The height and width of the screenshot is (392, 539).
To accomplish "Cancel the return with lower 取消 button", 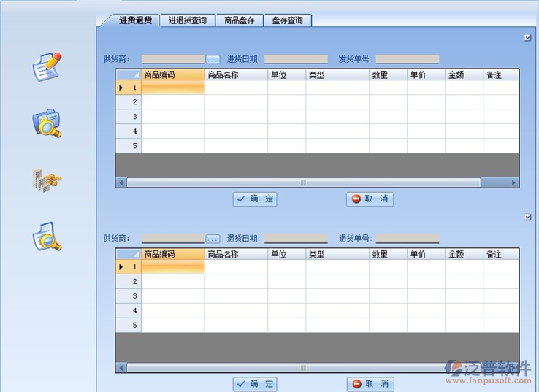I will point(370,384).
